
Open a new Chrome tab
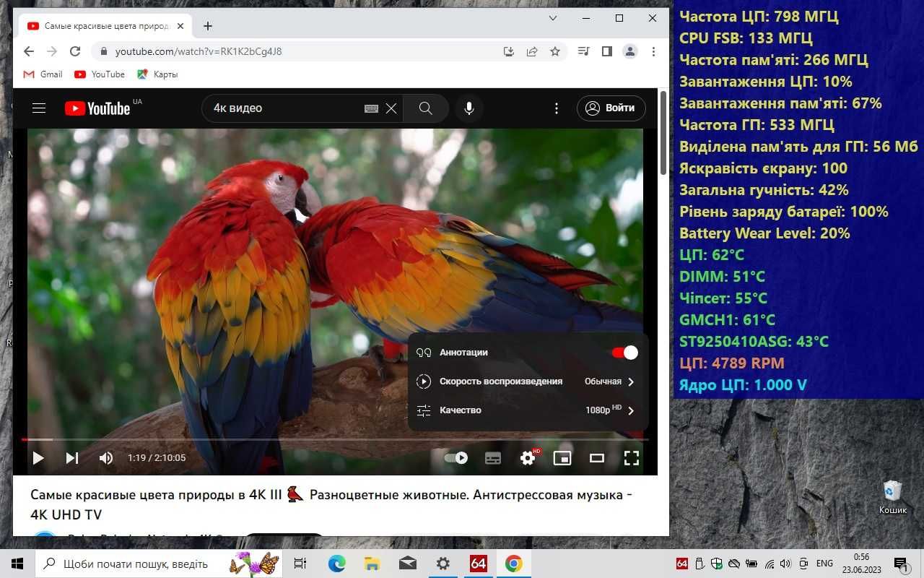click(x=208, y=26)
